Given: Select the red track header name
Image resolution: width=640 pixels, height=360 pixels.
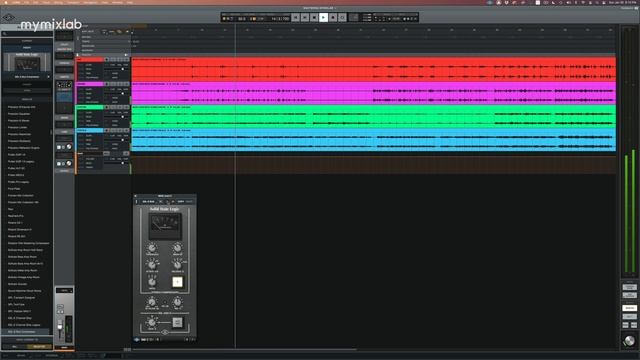Looking at the screenshot, I should pyautogui.click(x=89, y=60).
